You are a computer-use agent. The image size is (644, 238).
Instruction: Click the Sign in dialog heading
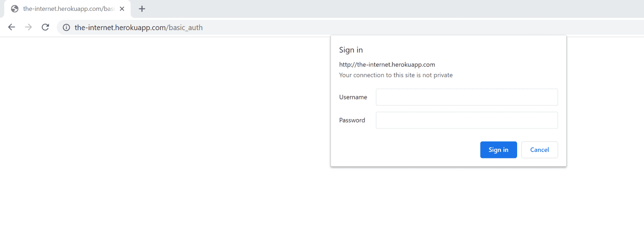pos(351,49)
